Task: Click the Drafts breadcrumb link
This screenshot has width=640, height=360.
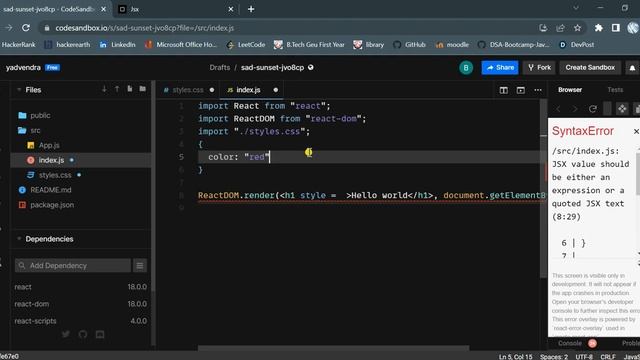Action: tap(220, 68)
